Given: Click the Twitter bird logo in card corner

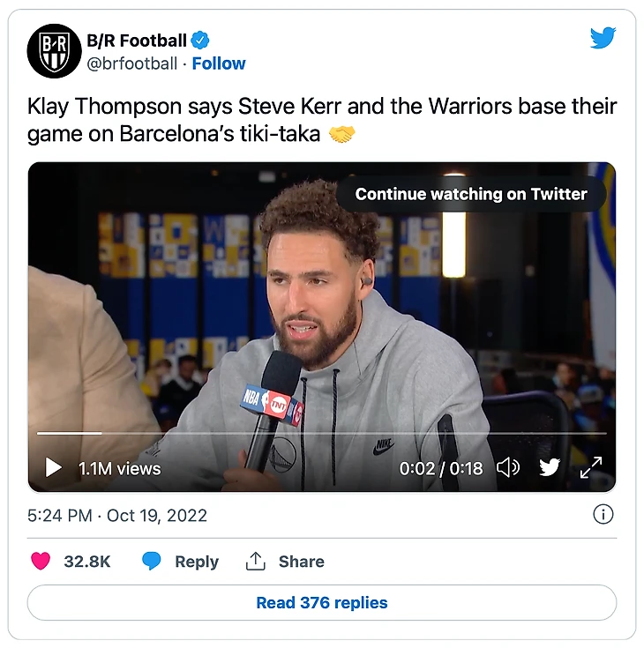Looking at the screenshot, I should [x=603, y=38].
